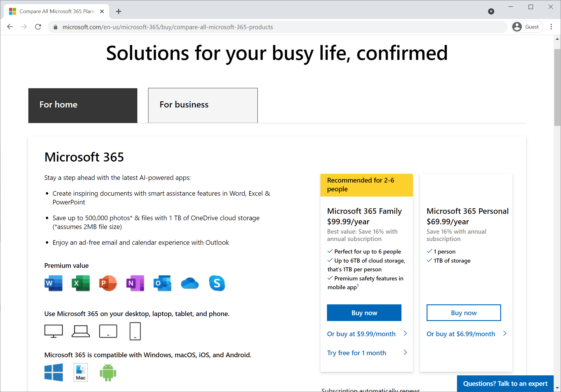Click the OneNote application icon
This screenshot has width=561, height=392.
(x=134, y=282)
